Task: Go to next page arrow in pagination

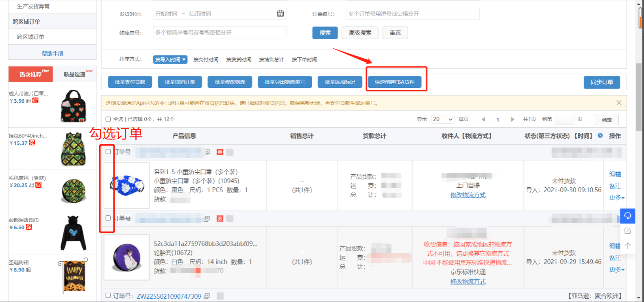Action: [x=512, y=119]
